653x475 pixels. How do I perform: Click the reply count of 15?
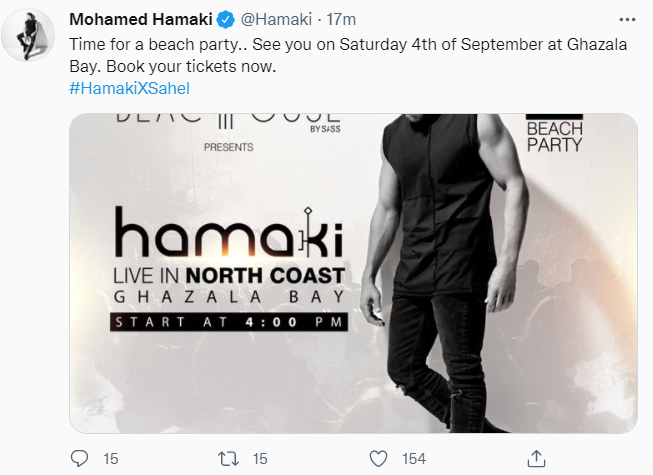pyautogui.click(x=111, y=458)
